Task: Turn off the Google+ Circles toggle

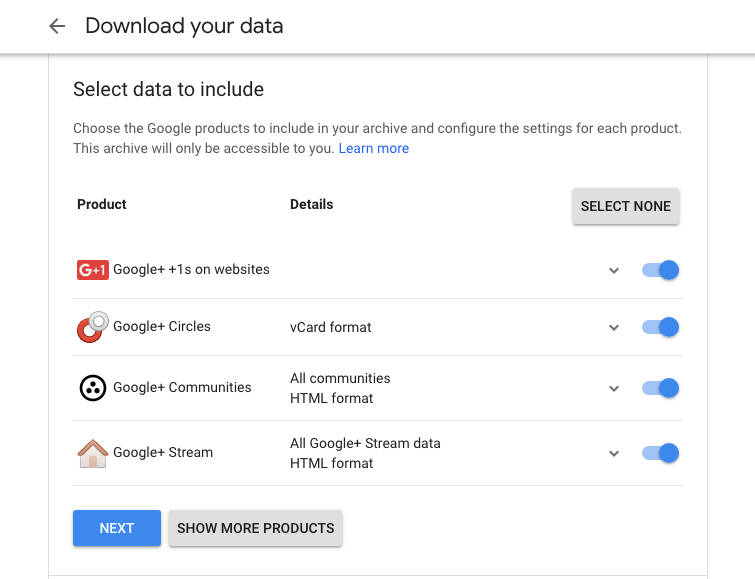Action: pyautogui.click(x=660, y=327)
